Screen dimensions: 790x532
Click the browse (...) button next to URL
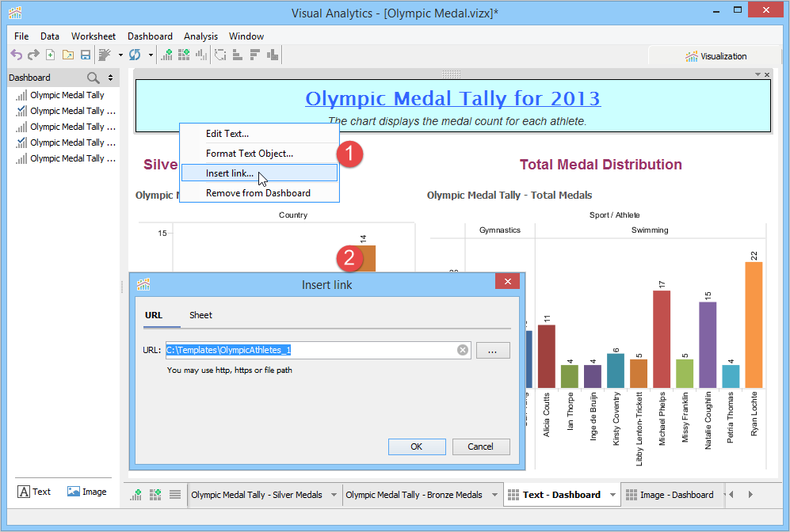coord(493,350)
